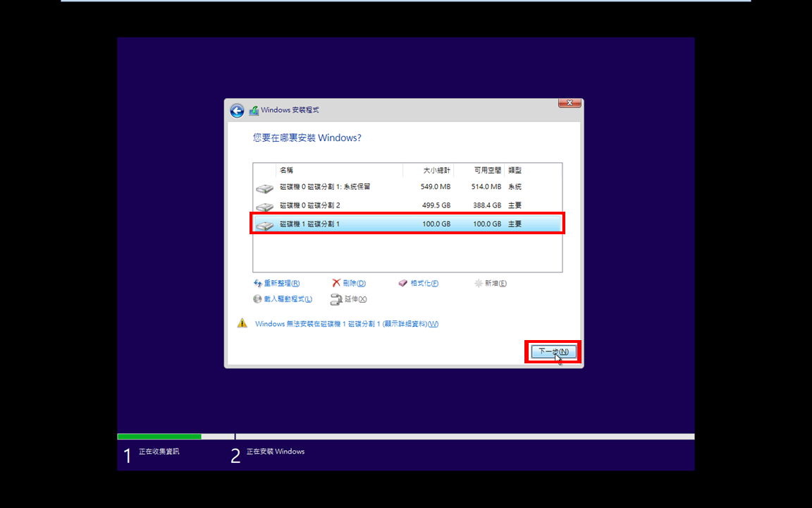Screen dimensions: 812x508
Task: Click the 可用空間 column header
Action: [479, 170]
